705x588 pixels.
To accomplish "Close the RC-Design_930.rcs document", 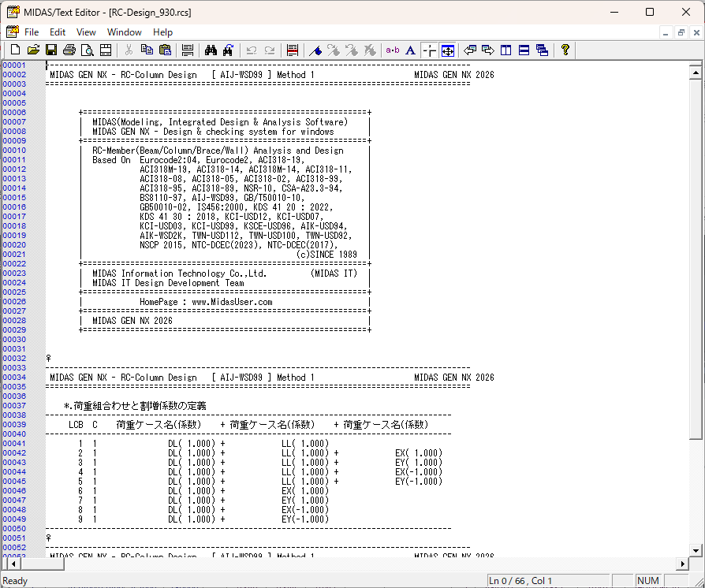I will (696, 32).
